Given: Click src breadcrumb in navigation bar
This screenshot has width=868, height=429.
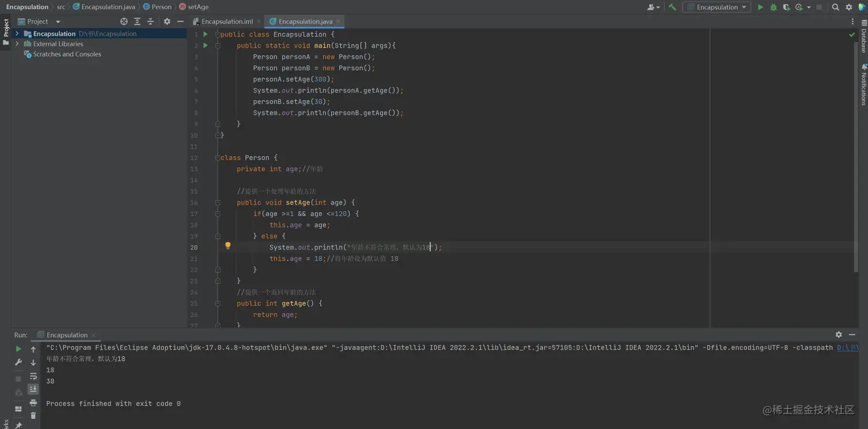Looking at the screenshot, I should click(61, 7).
